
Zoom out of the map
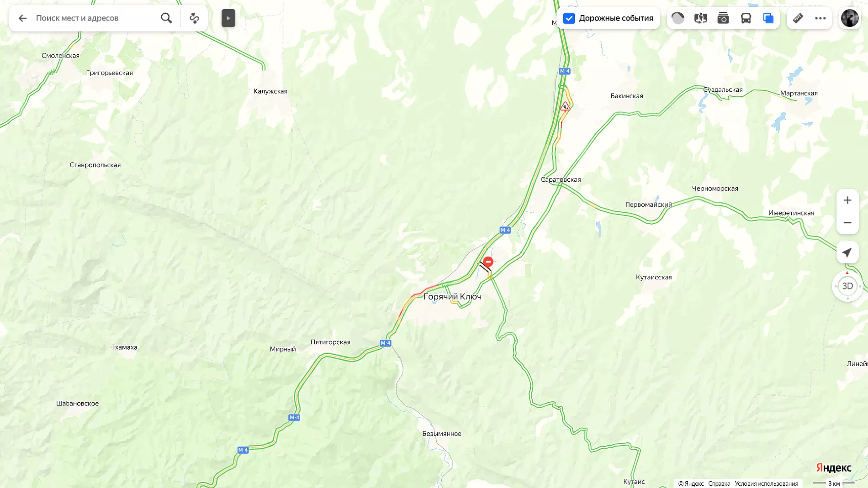click(847, 223)
